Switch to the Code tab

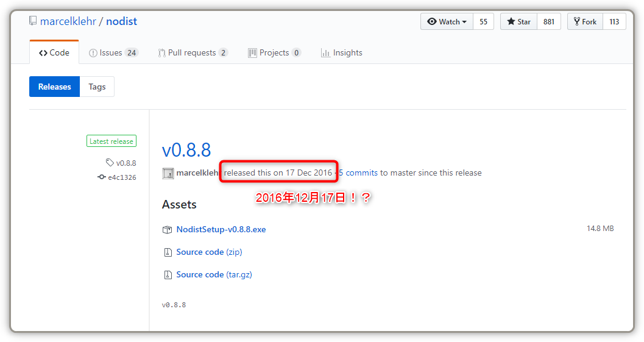54,52
